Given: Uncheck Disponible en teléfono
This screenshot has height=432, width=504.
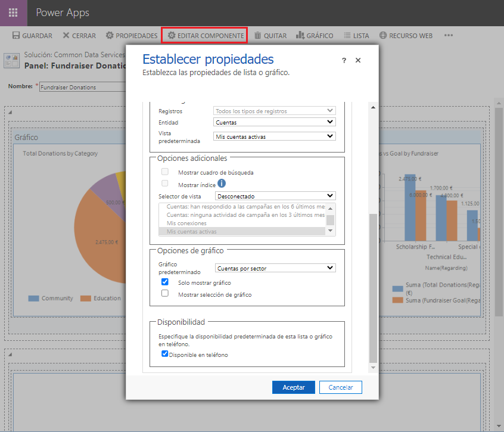Looking at the screenshot, I should click(x=164, y=354).
